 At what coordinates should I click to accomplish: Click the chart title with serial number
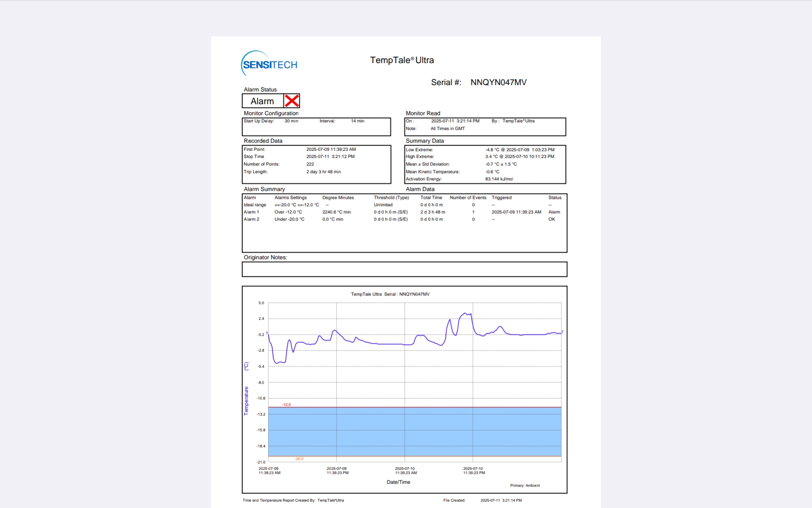pos(390,294)
